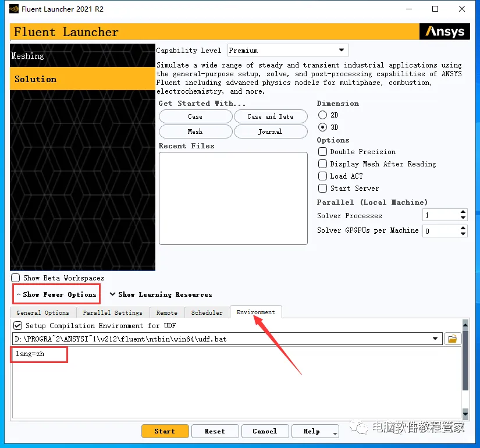Image resolution: width=480 pixels, height=448 pixels.
Task: Select the Environment tab
Action: click(x=255, y=312)
